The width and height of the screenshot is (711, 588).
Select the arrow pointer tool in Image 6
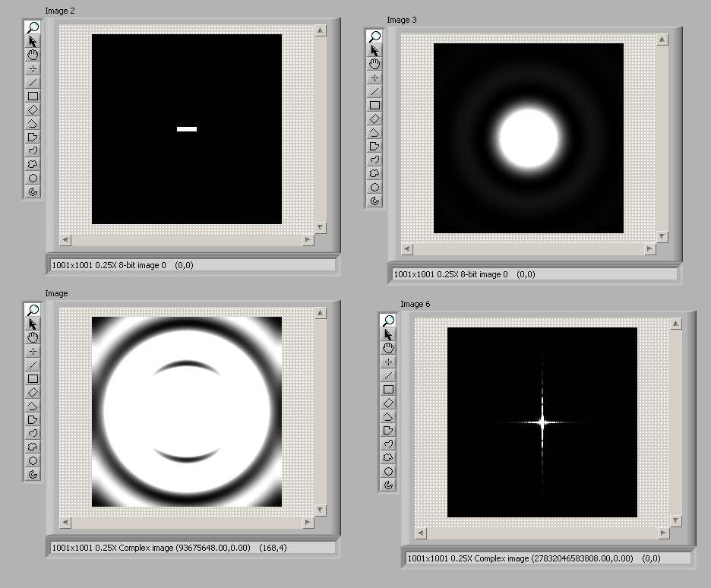pos(388,334)
